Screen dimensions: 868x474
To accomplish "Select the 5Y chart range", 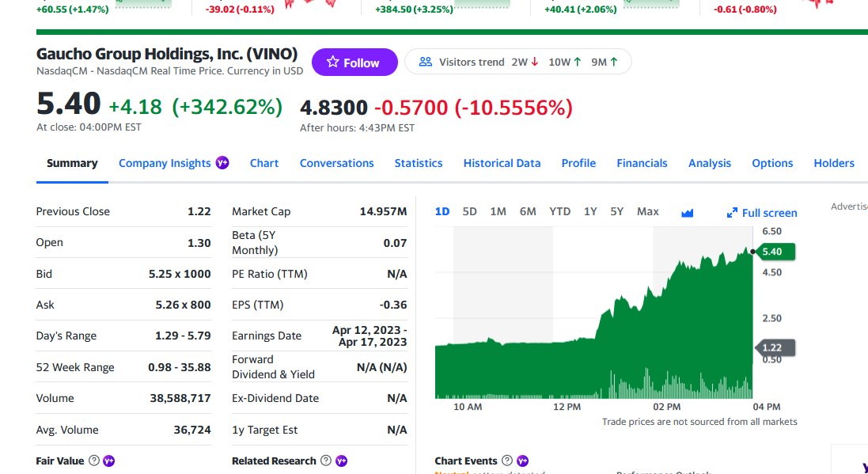I will [616, 211].
